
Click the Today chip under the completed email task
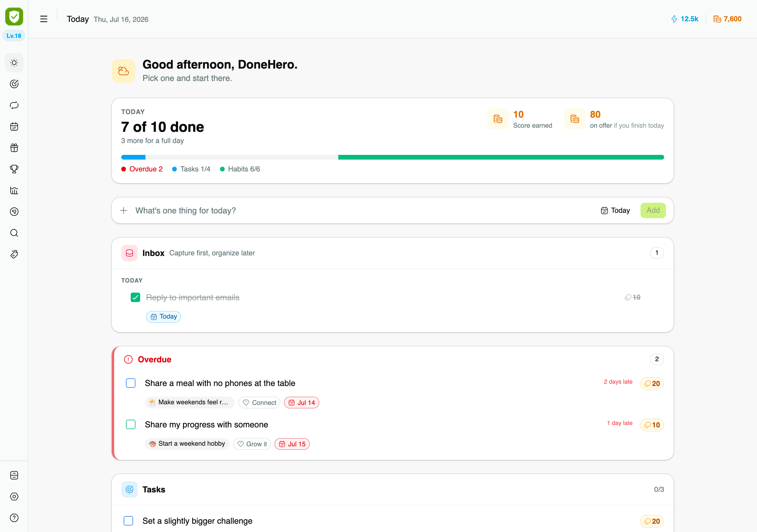click(x=164, y=317)
